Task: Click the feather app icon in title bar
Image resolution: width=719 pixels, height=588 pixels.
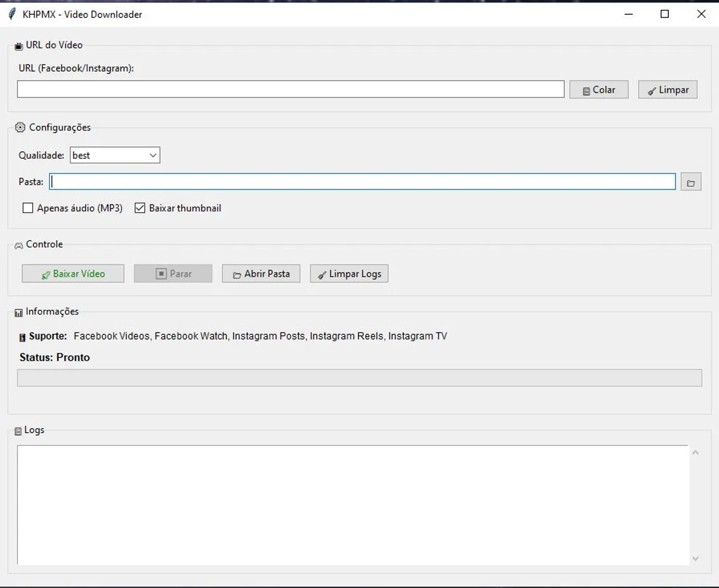Action: (12, 14)
